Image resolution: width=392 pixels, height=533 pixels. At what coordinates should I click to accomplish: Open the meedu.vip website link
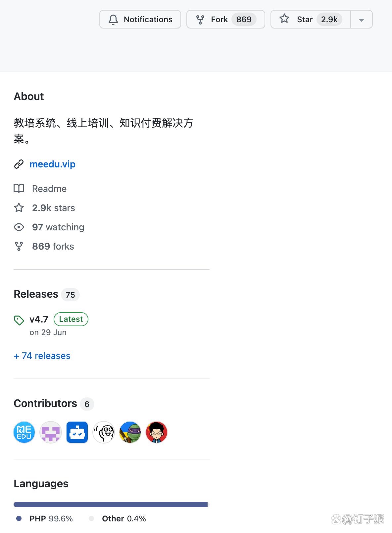tap(52, 164)
